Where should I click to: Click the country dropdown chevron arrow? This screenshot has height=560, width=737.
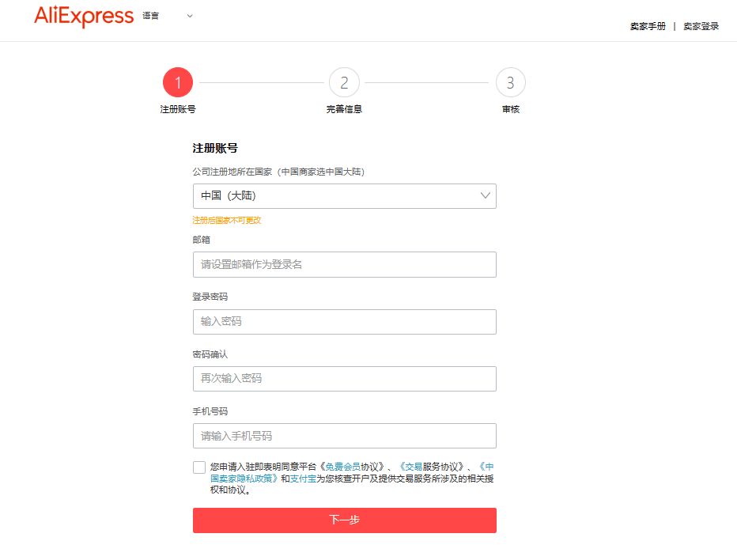[484, 195]
